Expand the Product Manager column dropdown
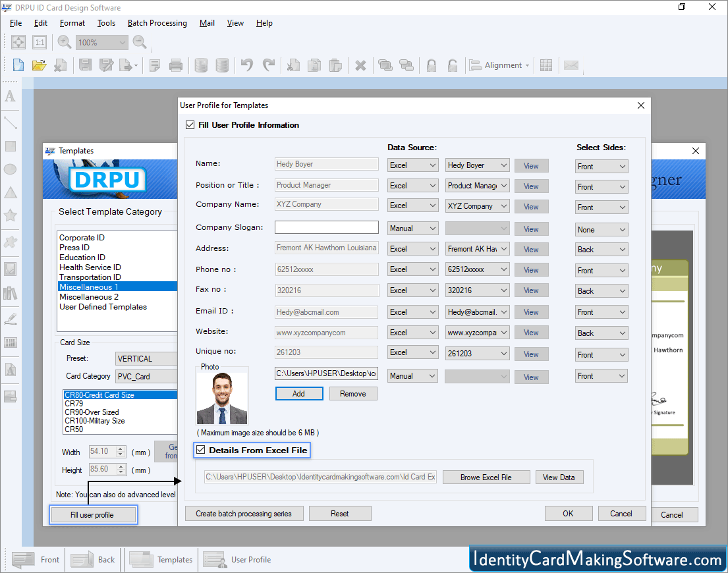 (x=477, y=186)
